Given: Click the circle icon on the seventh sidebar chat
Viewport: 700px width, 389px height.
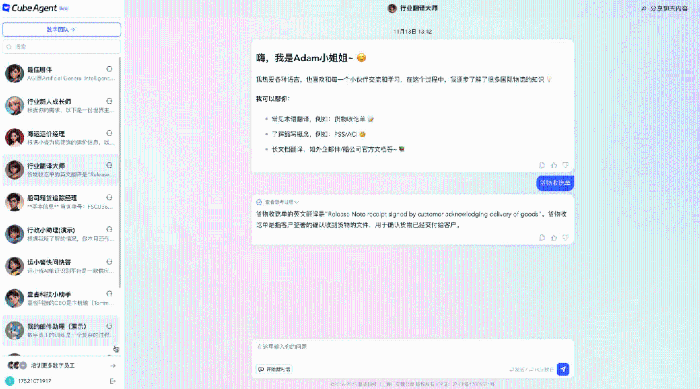Looking at the screenshot, I should (x=109, y=262).
